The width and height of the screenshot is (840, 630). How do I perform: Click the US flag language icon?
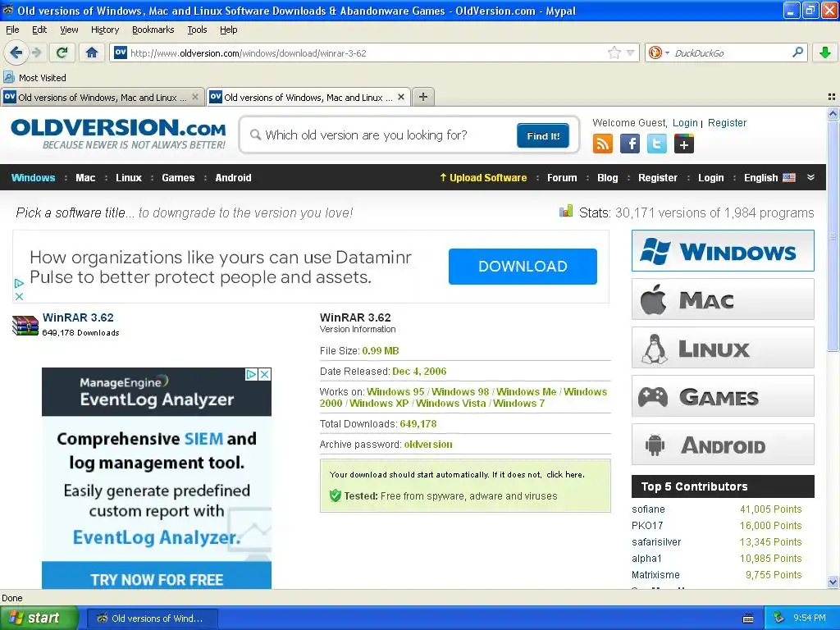[789, 177]
